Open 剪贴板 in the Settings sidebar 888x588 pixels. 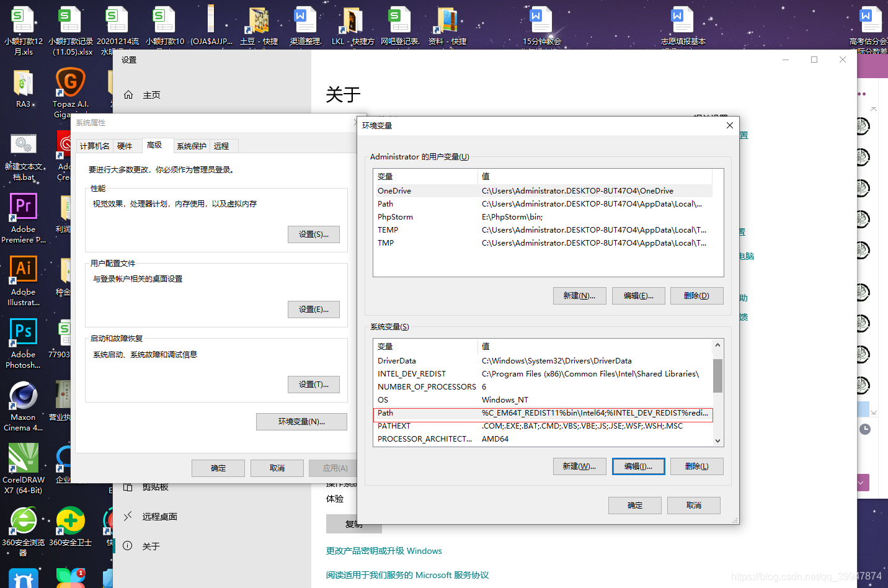(155, 487)
